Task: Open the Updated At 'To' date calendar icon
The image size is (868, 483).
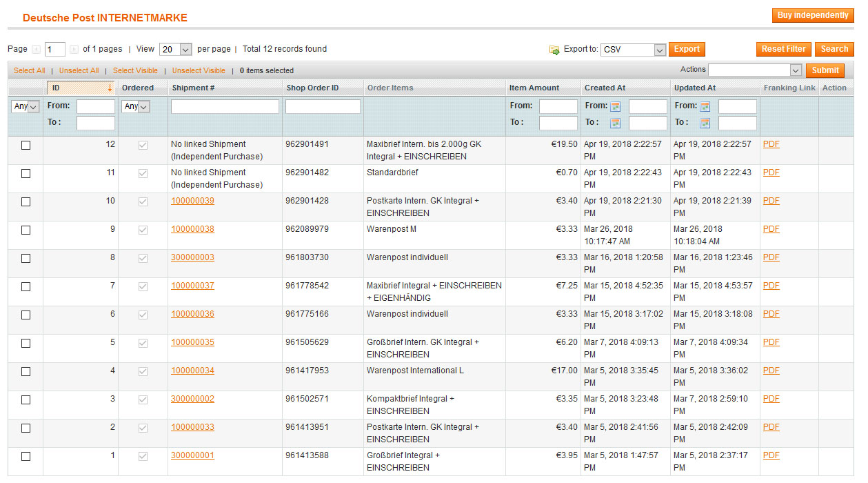Action: 705,124
